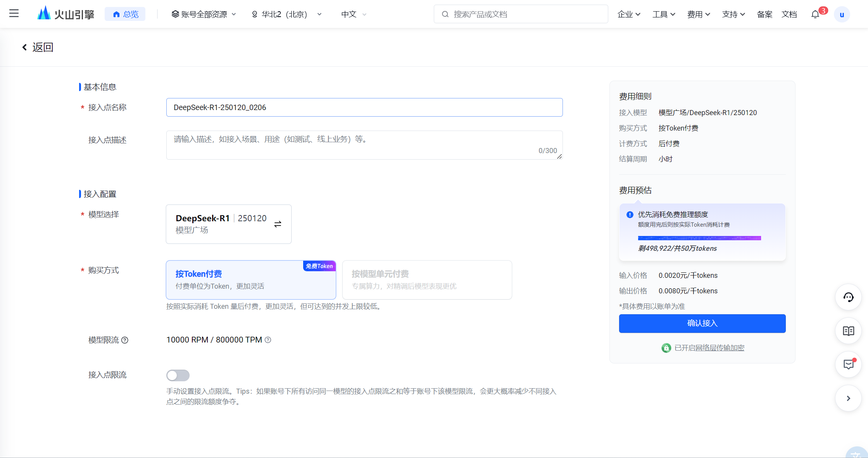Click the free token quota progress bar
Image resolution: width=868 pixels, height=458 pixels.
(699, 238)
